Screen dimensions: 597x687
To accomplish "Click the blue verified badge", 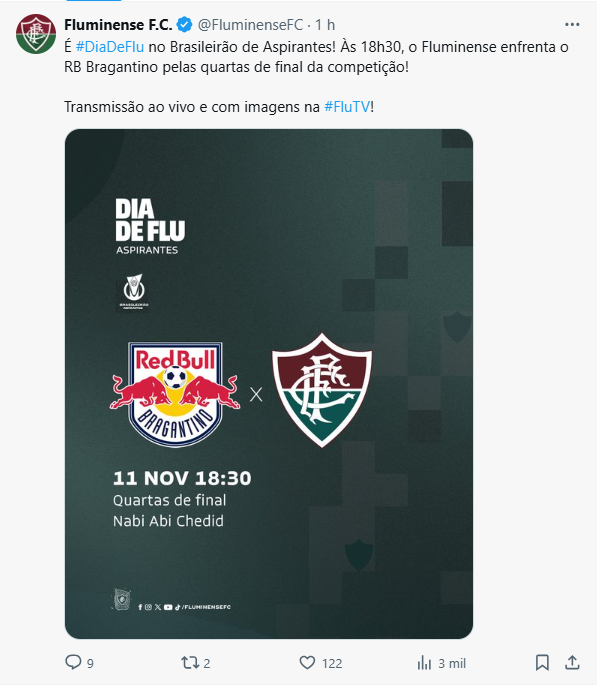I will (184, 25).
